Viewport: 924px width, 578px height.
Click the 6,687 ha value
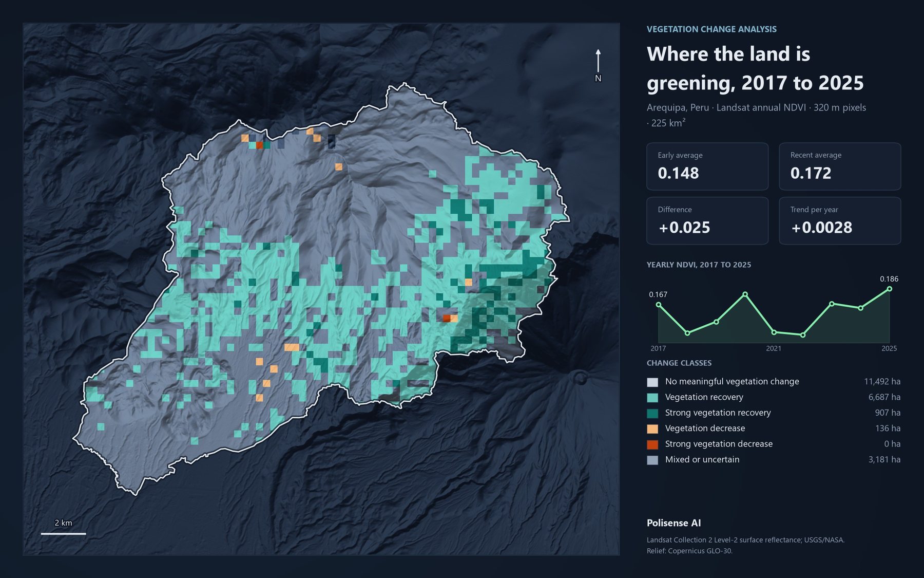[x=884, y=397]
